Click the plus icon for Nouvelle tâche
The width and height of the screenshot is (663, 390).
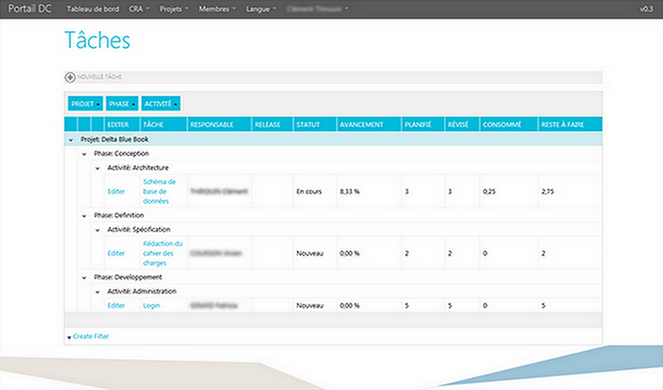(x=70, y=77)
